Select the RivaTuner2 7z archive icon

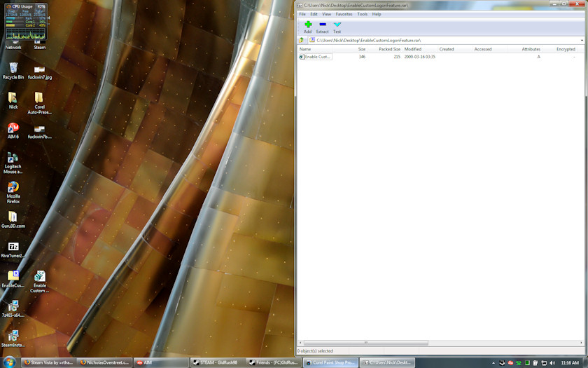coord(13,250)
